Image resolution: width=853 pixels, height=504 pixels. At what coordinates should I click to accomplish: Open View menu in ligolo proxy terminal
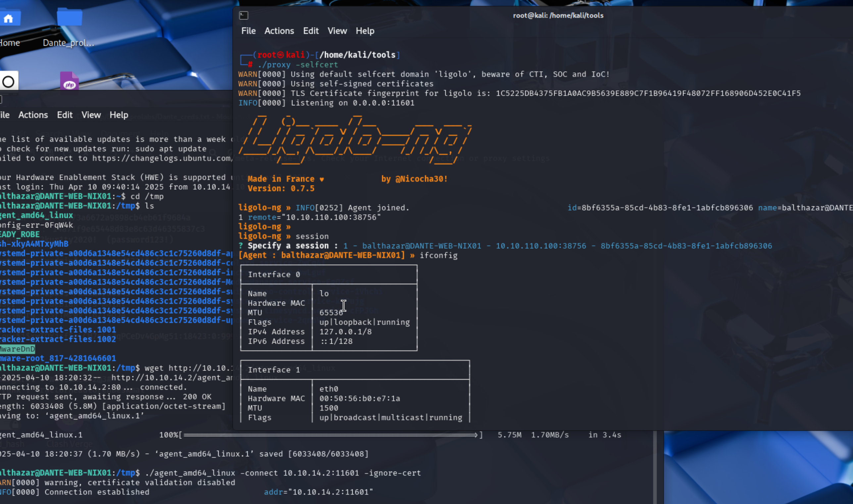[337, 31]
